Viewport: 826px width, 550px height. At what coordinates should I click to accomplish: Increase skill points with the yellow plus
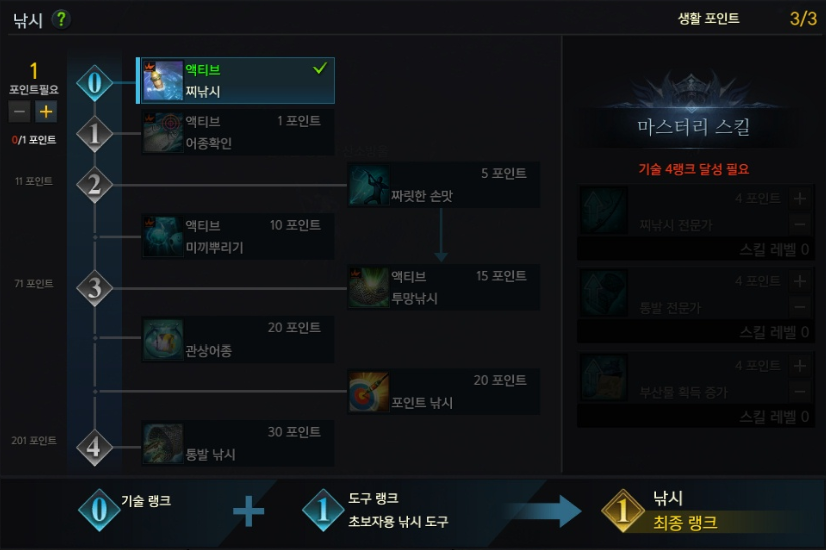(46, 112)
